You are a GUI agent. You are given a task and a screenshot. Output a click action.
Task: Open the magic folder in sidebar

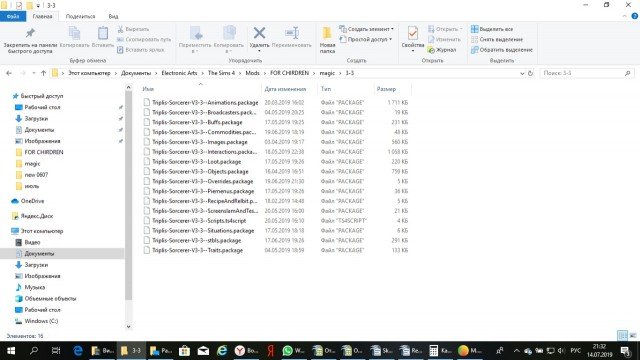click(x=32, y=163)
